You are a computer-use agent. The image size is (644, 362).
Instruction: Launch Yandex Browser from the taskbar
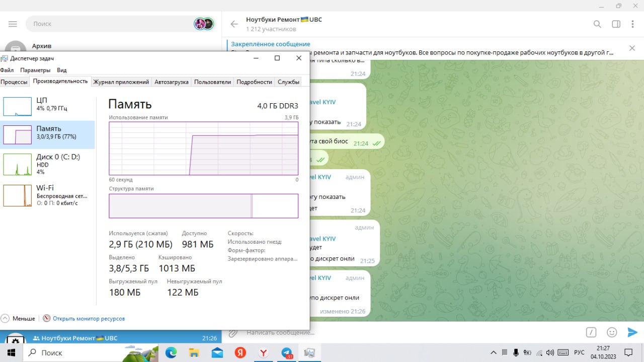coord(264,352)
